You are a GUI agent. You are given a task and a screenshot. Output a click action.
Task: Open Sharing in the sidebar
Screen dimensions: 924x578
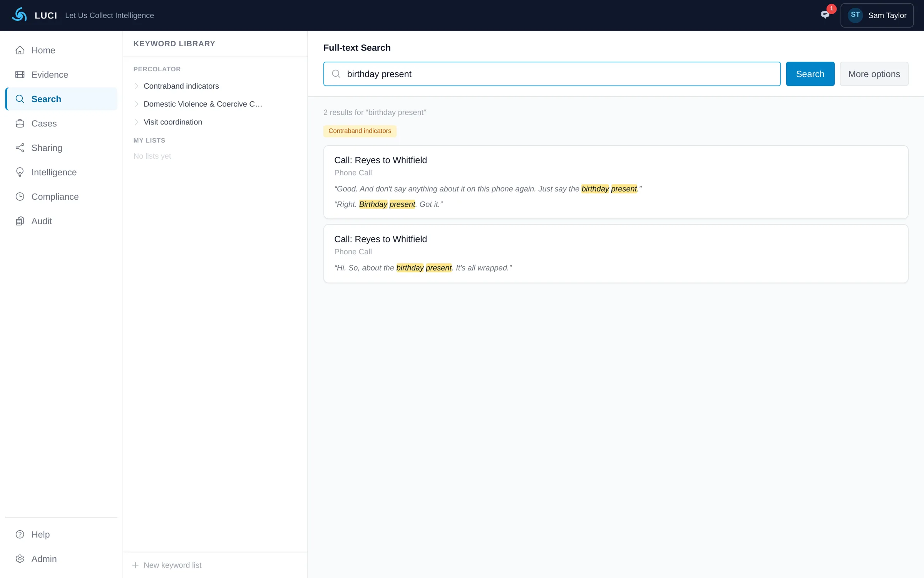[x=61, y=148]
